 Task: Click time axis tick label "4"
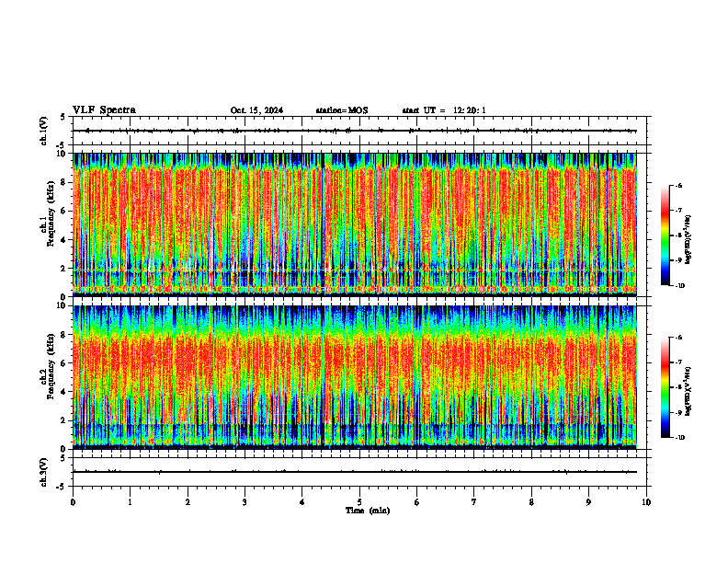tap(302, 502)
